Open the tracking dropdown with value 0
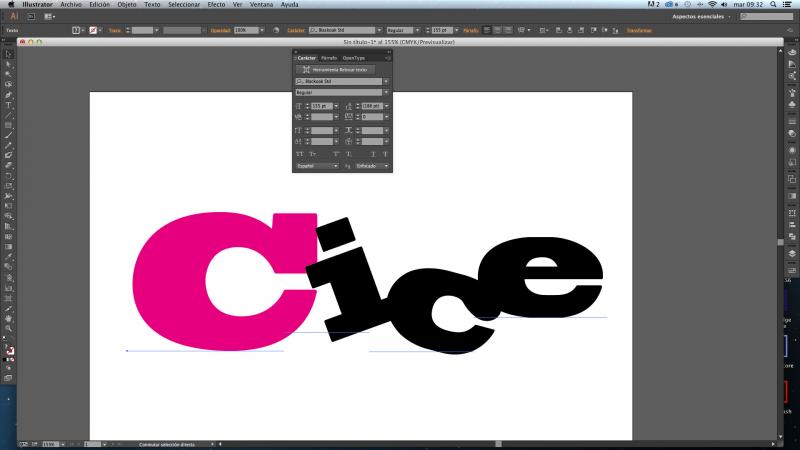The height and width of the screenshot is (450, 800). coord(387,117)
